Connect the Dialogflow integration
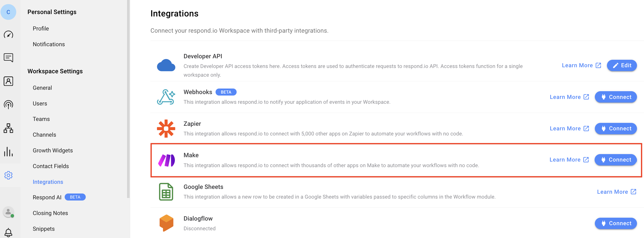 click(x=615, y=223)
